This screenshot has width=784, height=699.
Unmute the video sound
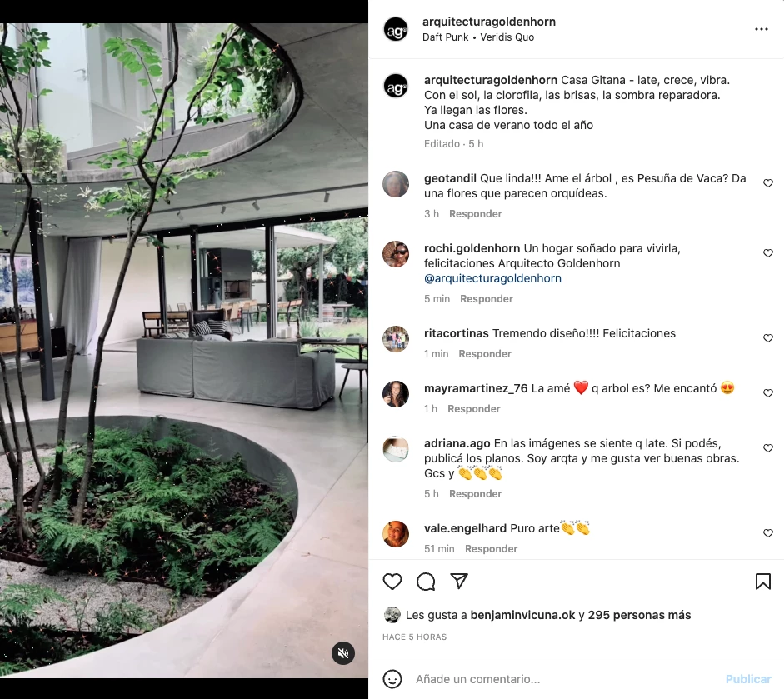343,653
